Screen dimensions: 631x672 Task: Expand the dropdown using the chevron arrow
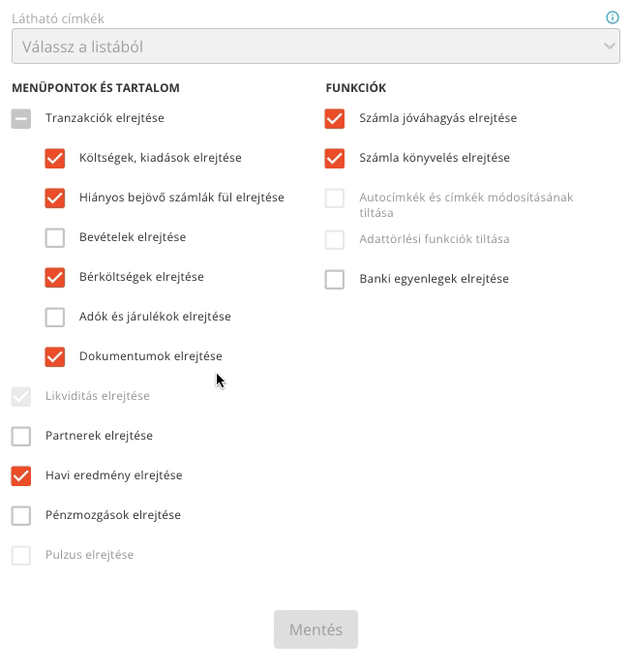coord(609,46)
